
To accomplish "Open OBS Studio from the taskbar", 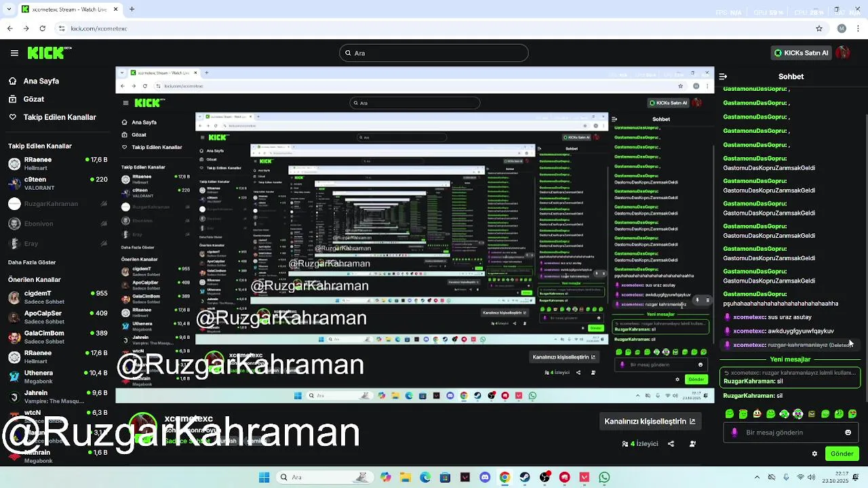I will 545,477.
